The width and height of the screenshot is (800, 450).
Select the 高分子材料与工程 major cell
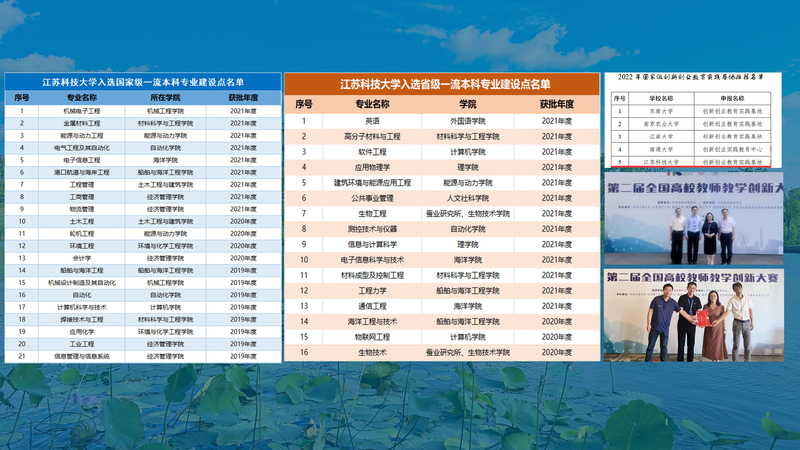coord(371,136)
